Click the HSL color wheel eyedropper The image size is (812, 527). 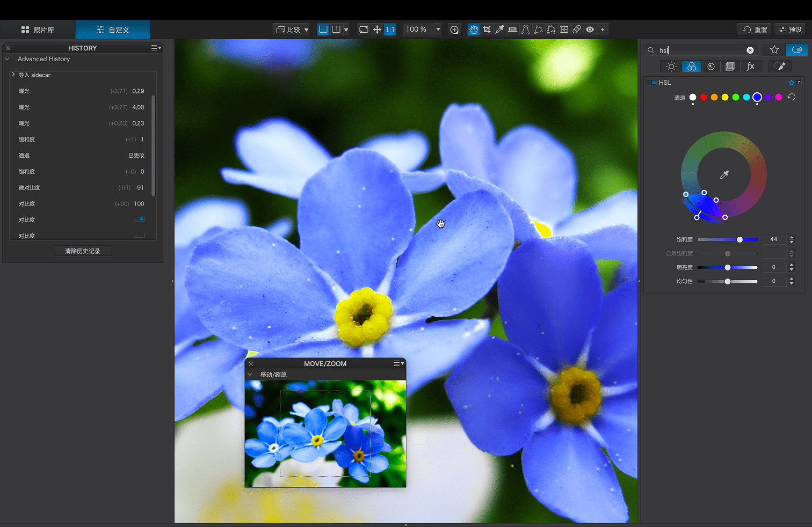click(724, 175)
